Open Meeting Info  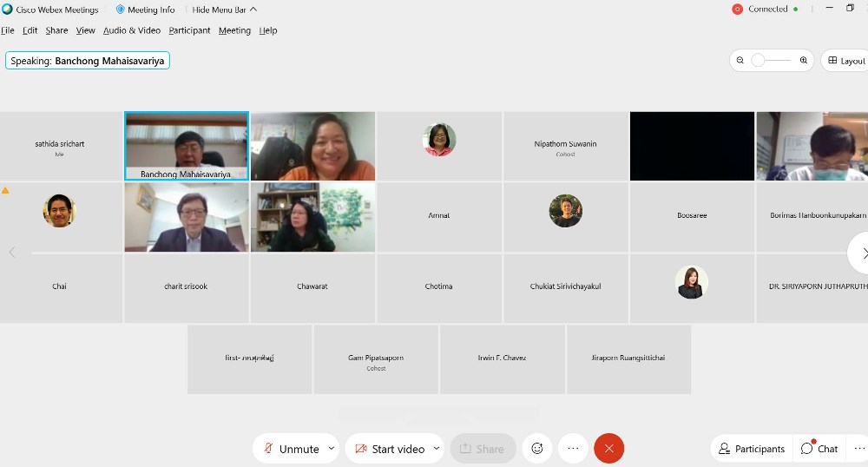point(145,10)
